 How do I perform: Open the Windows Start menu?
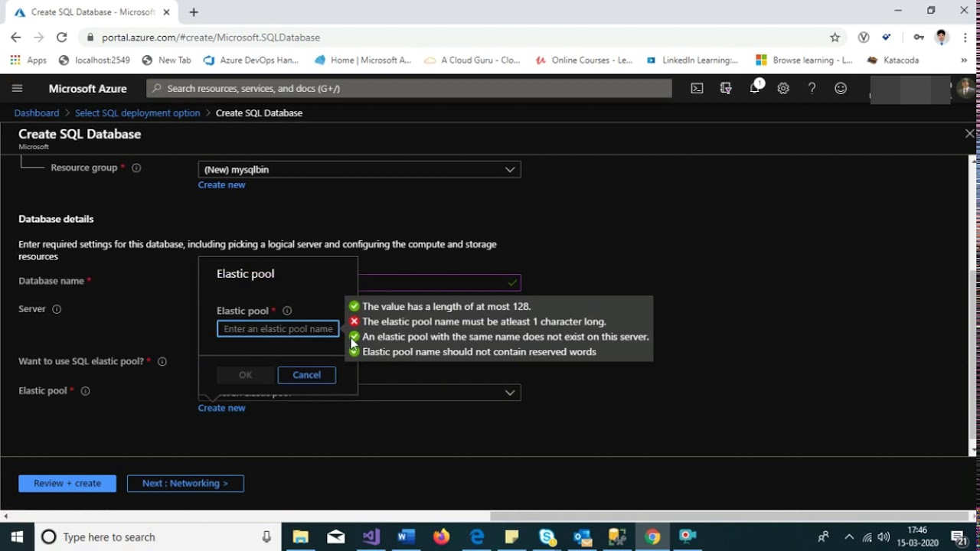[17, 537]
